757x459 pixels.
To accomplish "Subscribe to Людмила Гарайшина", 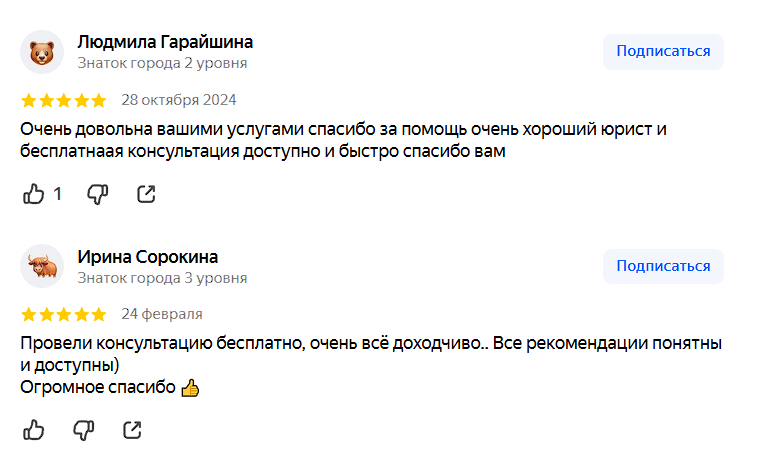I will click(663, 52).
